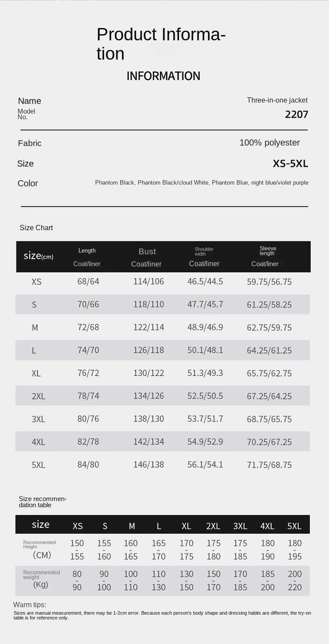Click the Shoulder width column header

(x=204, y=251)
